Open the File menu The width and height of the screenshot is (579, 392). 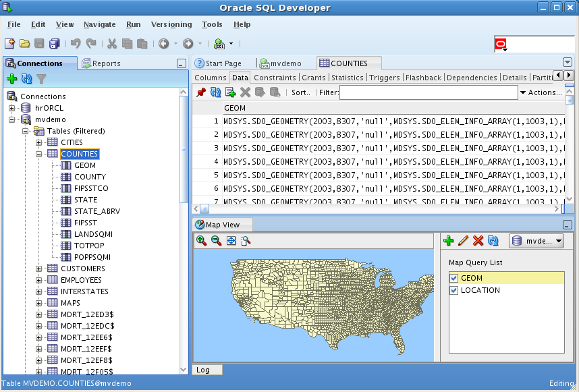pos(14,24)
